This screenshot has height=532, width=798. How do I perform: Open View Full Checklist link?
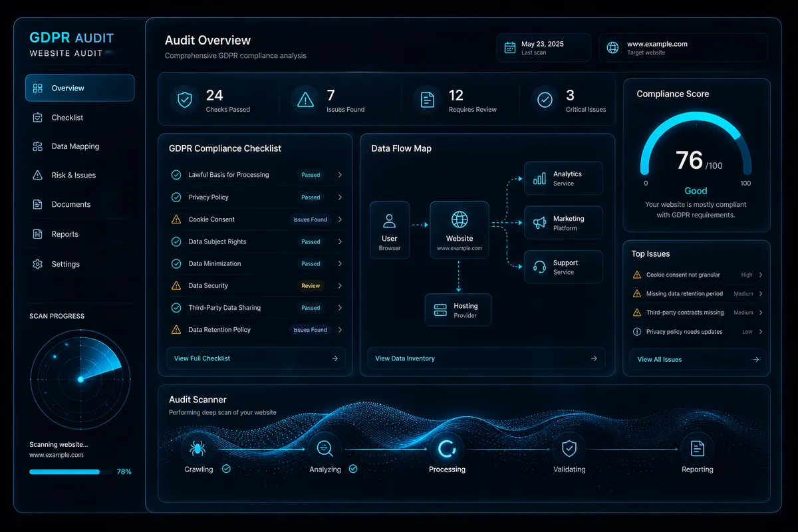click(x=256, y=358)
